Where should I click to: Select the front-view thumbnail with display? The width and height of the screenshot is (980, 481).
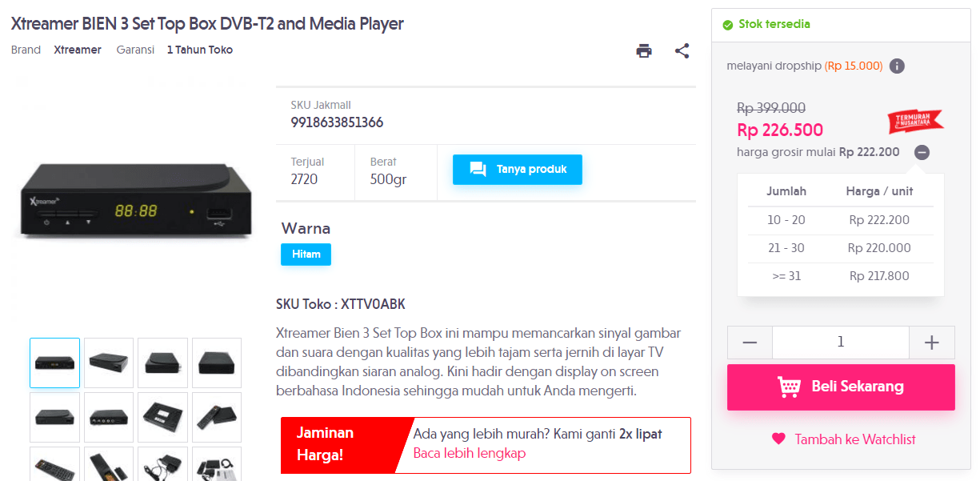pyautogui.click(x=55, y=363)
